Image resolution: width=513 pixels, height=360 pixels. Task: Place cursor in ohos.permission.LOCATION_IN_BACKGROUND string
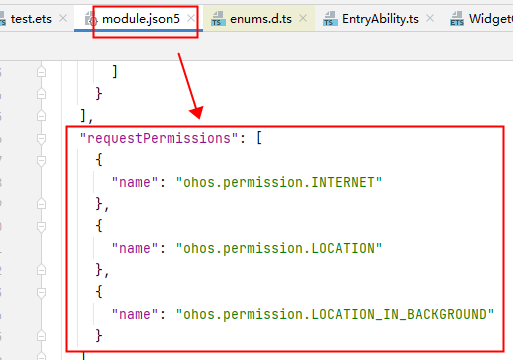point(335,314)
